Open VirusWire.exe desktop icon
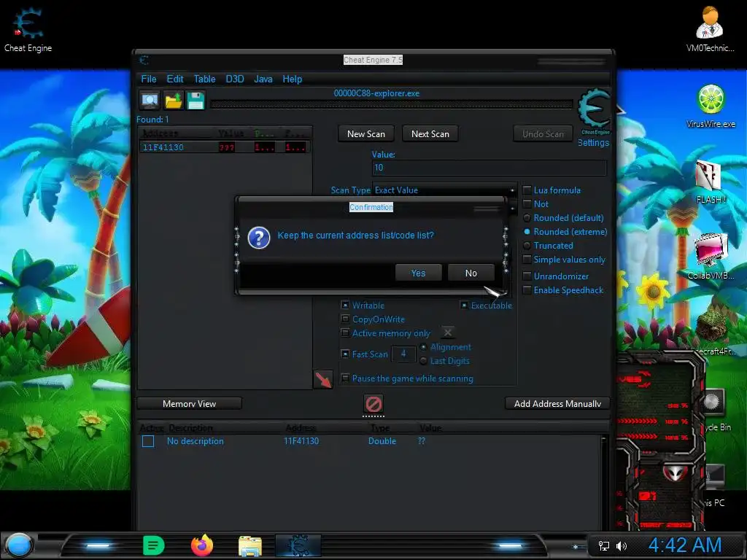Screen dimensions: 747x560 pyautogui.click(x=711, y=106)
